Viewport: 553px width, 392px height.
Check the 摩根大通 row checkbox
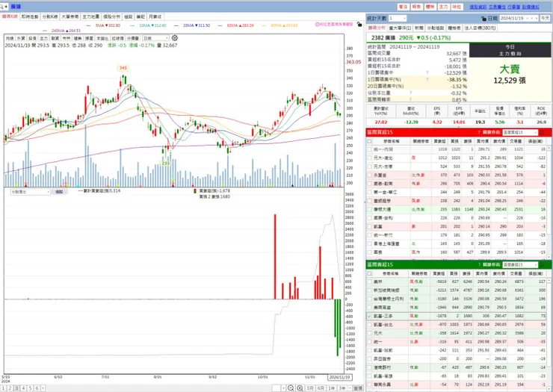(369, 209)
